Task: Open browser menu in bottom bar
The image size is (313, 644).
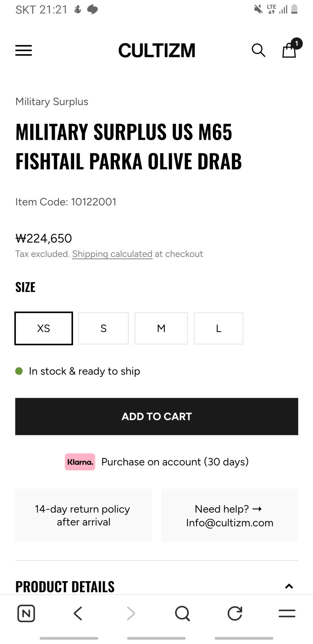Action: (287, 613)
